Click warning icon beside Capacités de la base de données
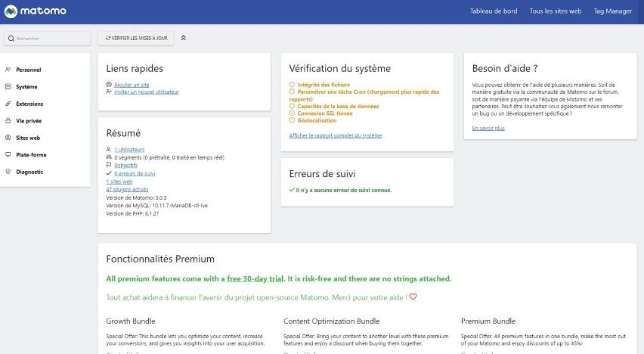Viewport: 644px width, 354px height. point(292,106)
